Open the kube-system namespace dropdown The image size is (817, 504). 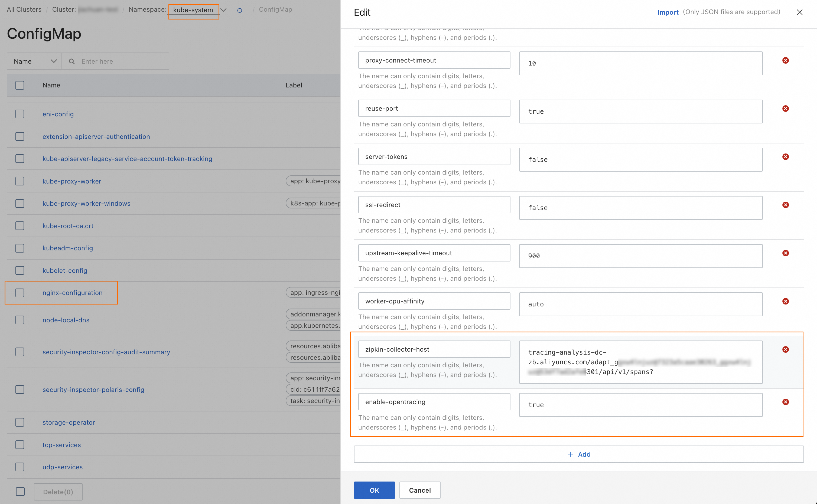click(x=193, y=10)
